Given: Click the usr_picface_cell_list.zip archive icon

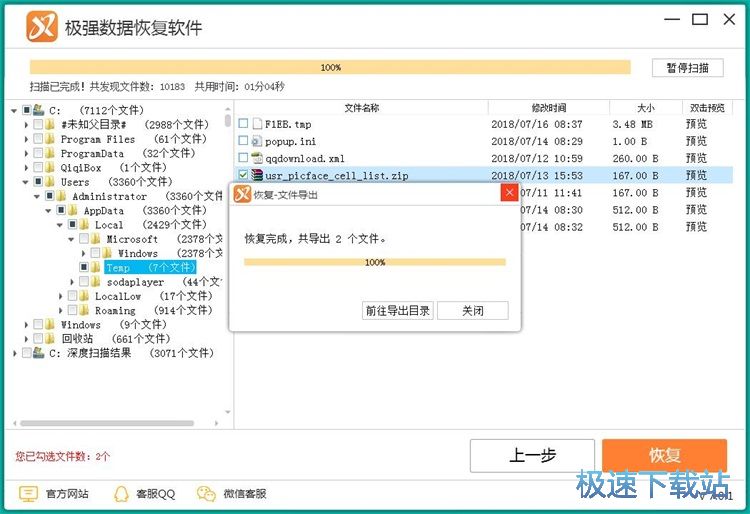Looking at the screenshot, I should coord(257,175).
